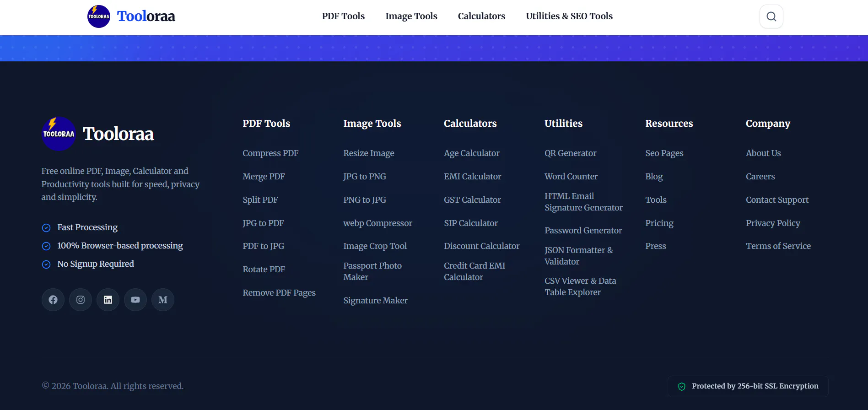Select the Split PDF link
This screenshot has width=868, height=410.
click(x=260, y=200)
